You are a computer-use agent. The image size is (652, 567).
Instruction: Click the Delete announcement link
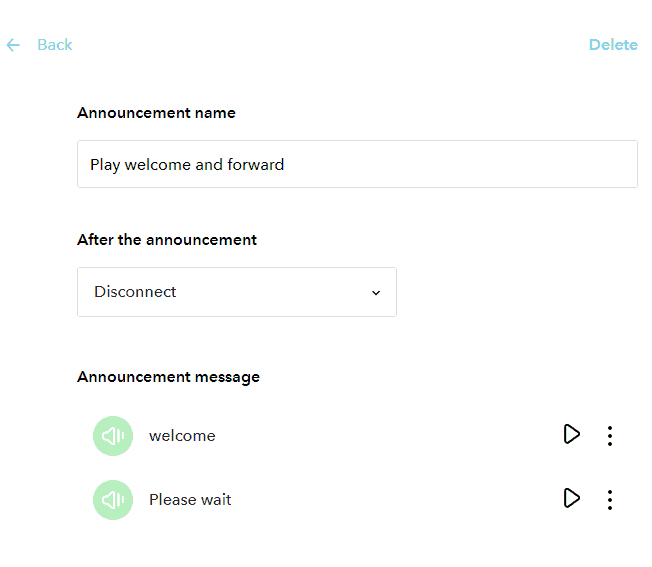pyautogui.click(x=612, y=45)
